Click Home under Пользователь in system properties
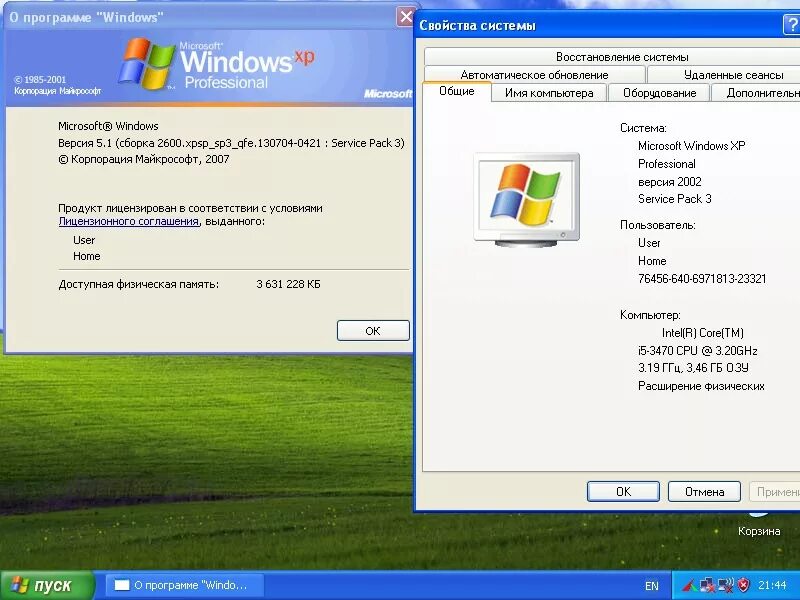 [x=652, y=261]
